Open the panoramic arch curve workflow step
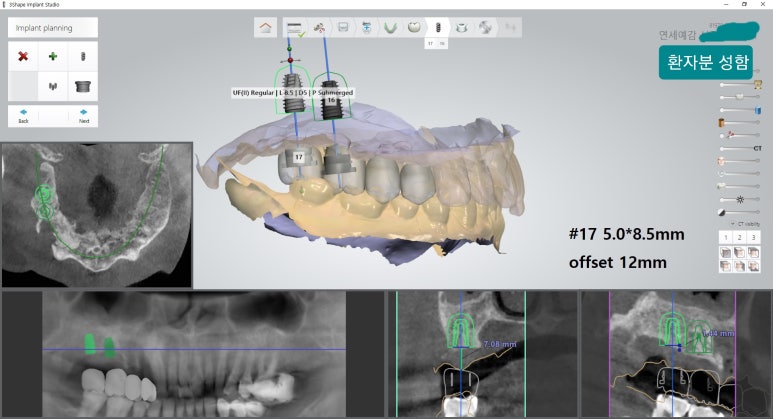 [x=390, y=28]
